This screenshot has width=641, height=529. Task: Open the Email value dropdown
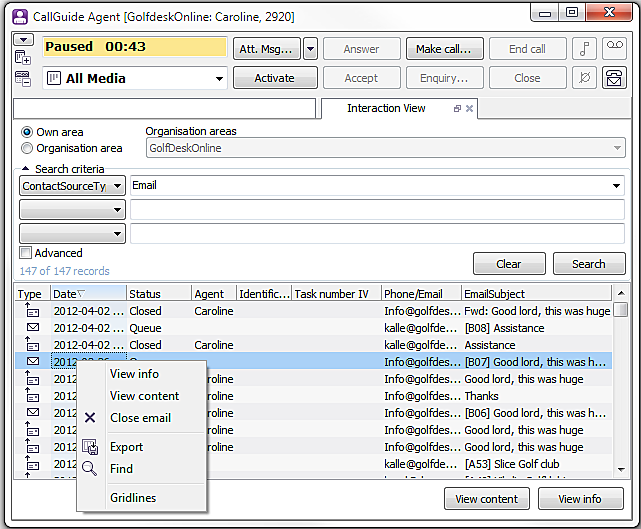tap(616, 186)
